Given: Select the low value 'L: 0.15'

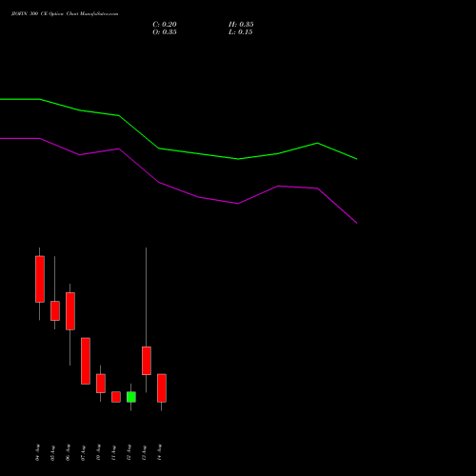Looking at the screenshot, I should tap(241, 32).
